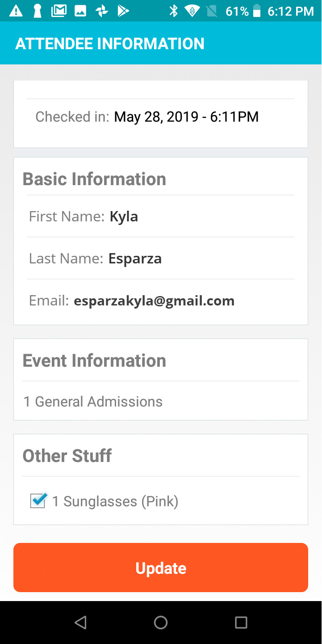
Task: Go back using the Android back button
Action: [x=80, y=622]
